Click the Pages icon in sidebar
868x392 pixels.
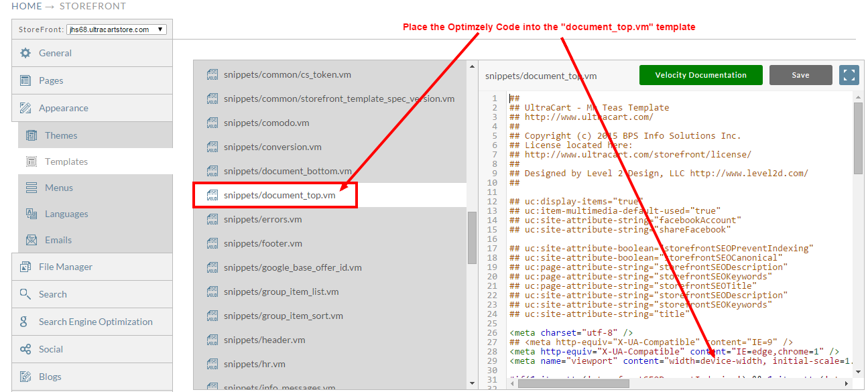(25, 80)
